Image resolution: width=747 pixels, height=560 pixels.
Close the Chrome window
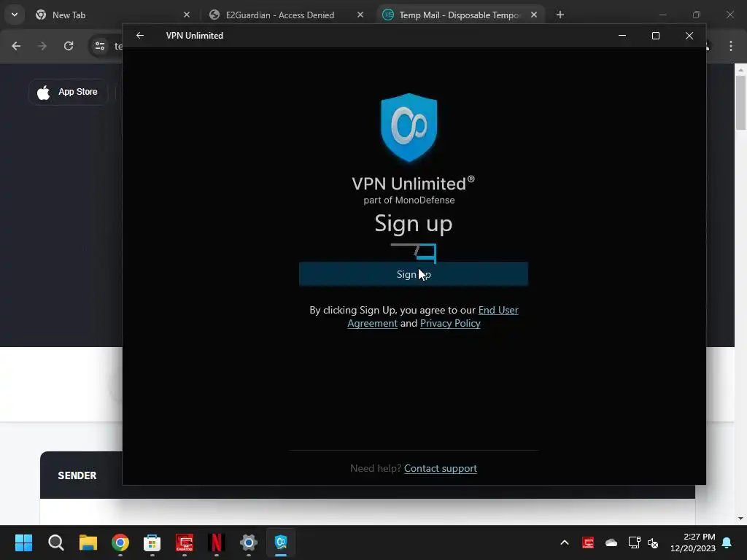(x=729, y=15)
